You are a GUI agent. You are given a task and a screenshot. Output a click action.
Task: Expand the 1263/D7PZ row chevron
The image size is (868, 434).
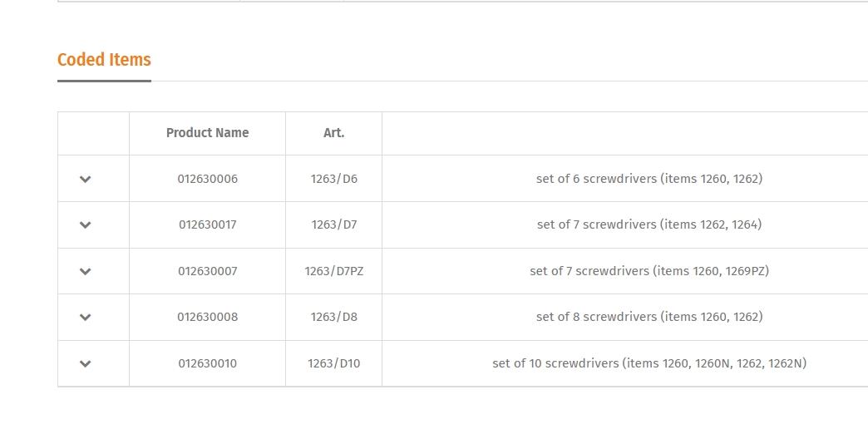(x=85, y=271)
